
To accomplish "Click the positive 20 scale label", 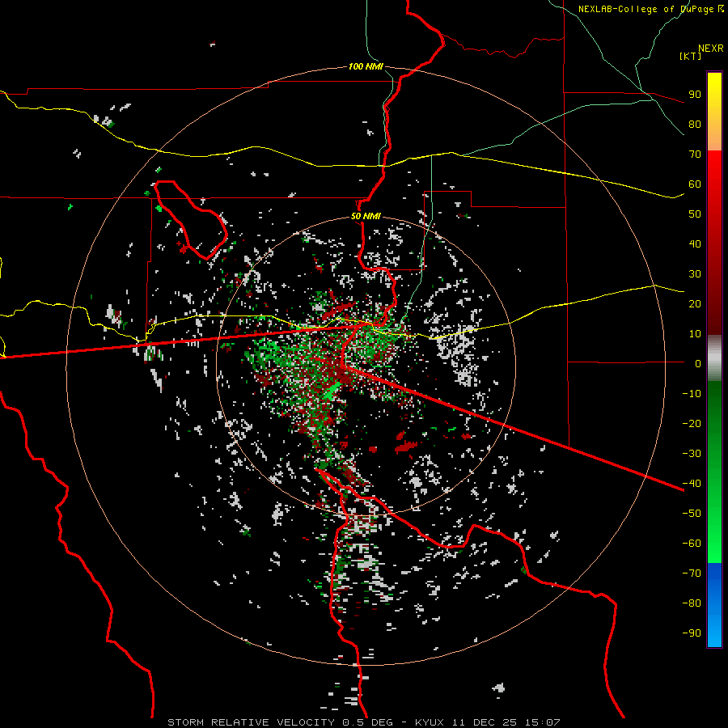I will point(695,303).
